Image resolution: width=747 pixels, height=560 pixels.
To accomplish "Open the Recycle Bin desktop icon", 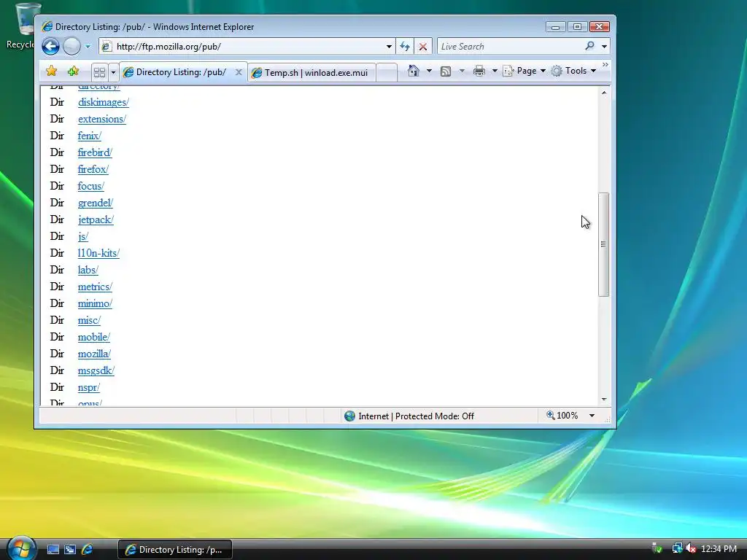I will (x=21, y=26).
